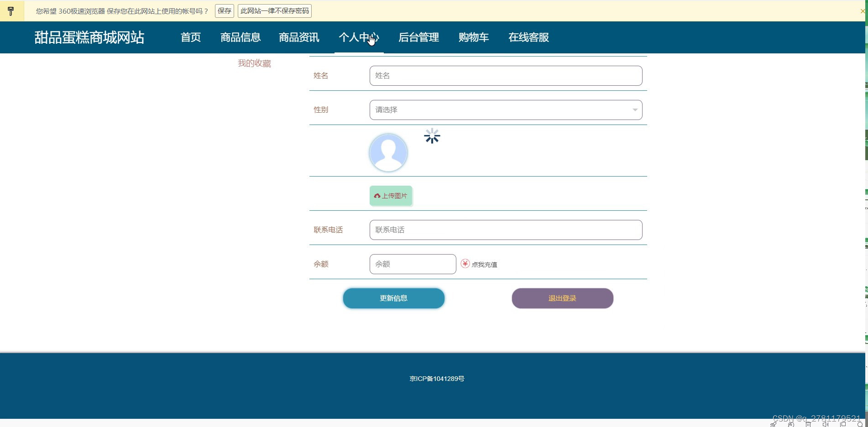Open 后台管理 navigation item
The image size is (868, 427).
pyautogui.click(x=418, y=37)
